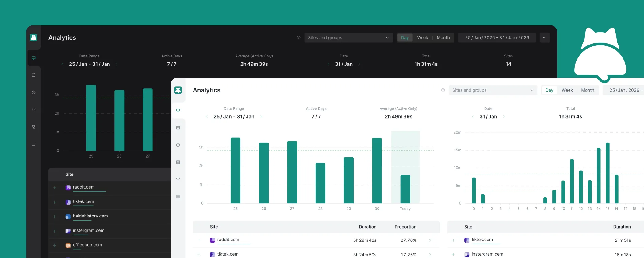Go to previous date range in light window
This screenshot has height=258, width=644.
tap(207, 117)
